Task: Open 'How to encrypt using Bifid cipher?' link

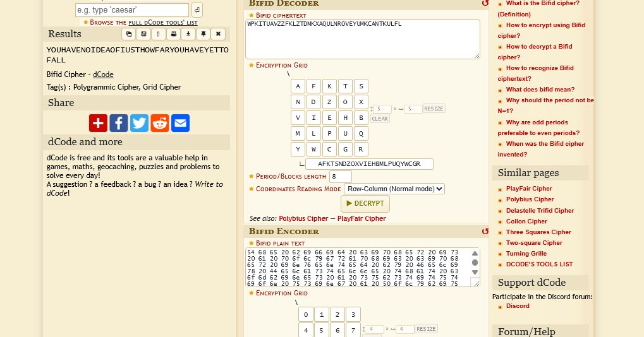Action: [542, 30]
